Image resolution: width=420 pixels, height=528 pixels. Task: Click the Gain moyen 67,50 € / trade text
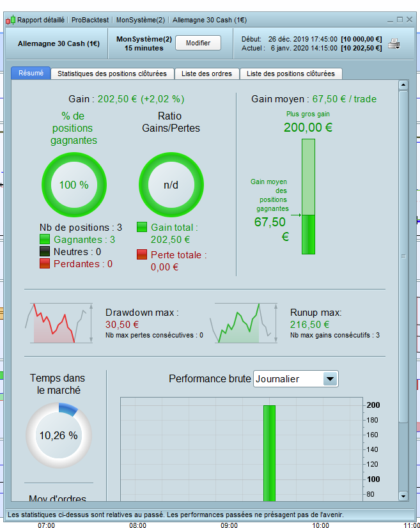click(x=314, y=99)
